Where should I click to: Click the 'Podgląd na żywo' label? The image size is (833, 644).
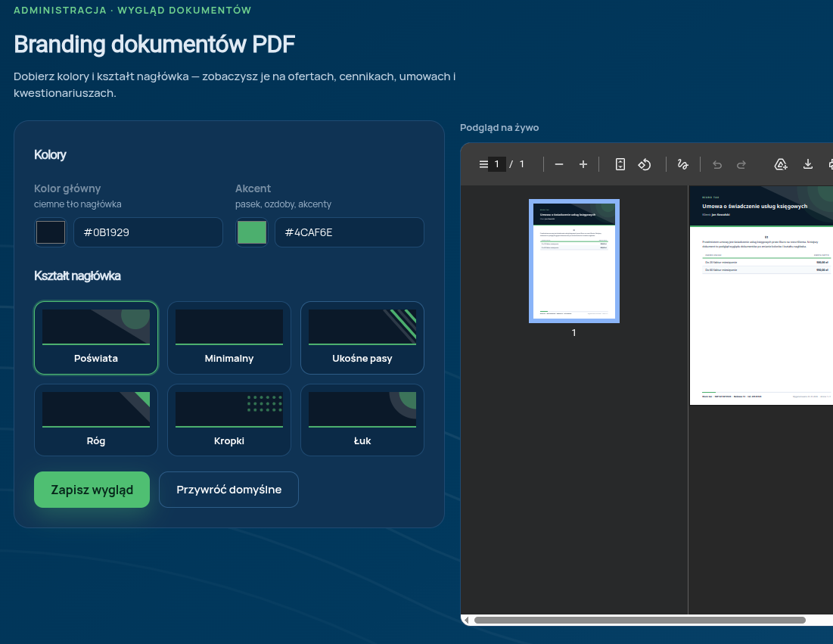click(x=499, y=128)
